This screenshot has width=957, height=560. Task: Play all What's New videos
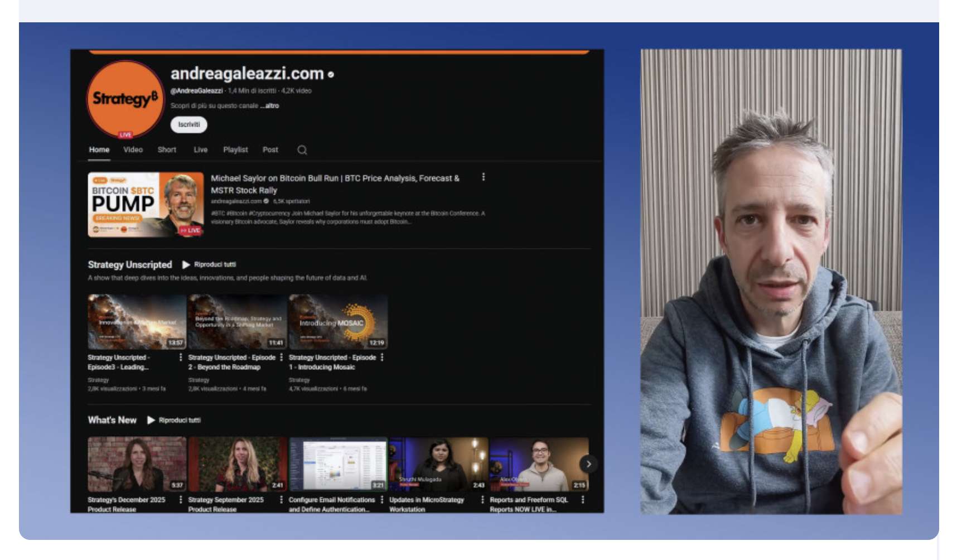coord(174,421)
